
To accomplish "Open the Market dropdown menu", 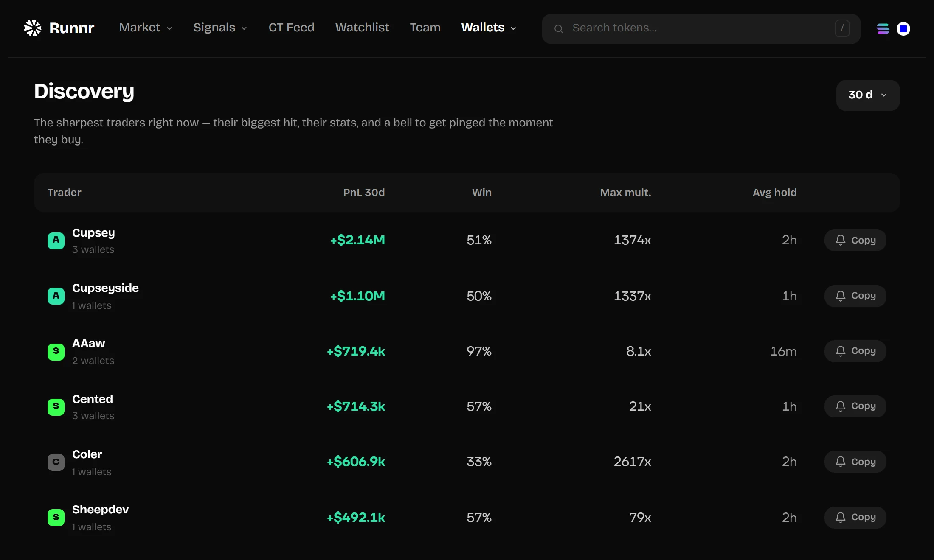I will (146, 28).
